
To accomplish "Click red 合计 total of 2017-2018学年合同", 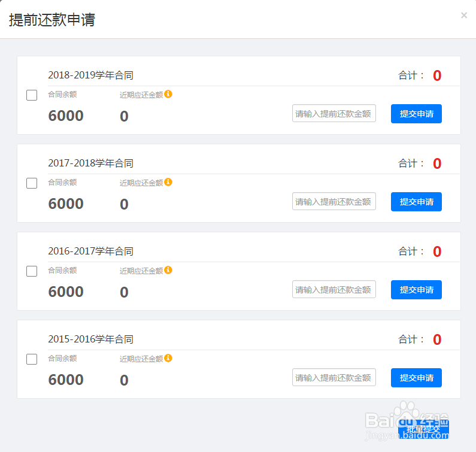I will point(437,163).
